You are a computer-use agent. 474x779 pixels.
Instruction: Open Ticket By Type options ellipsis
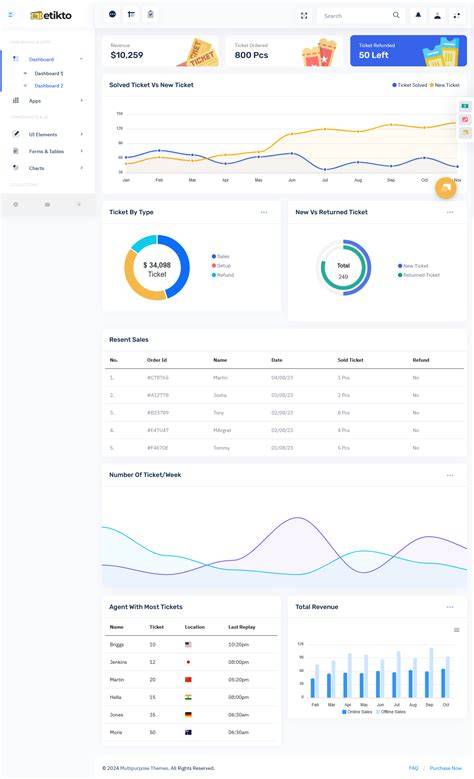(264, 212)
